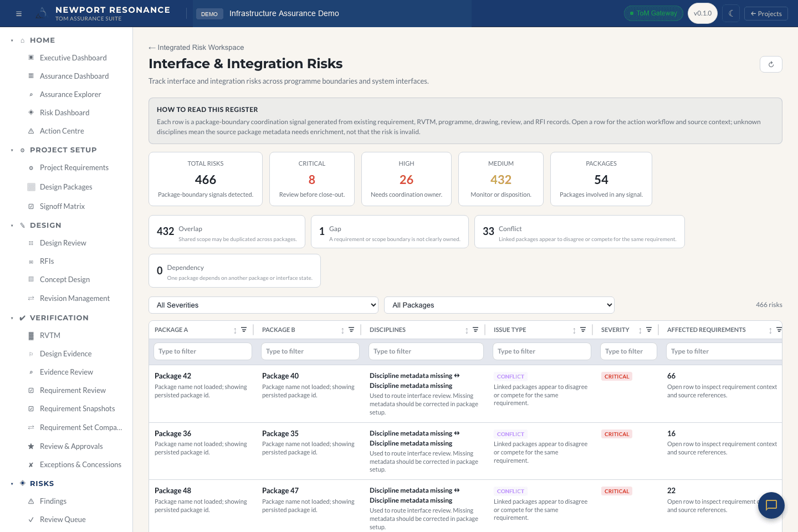Click Issue Type filter input
The height and width of the screenshot is (532, 798).
pos(542,351)
